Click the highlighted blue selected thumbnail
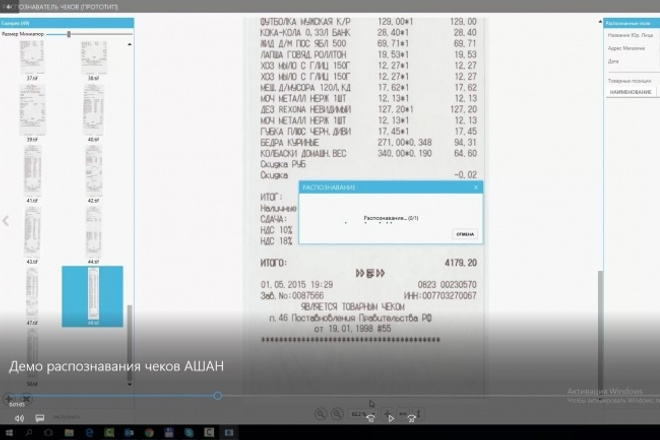The height and width of the screenshot is (440, 660). 93,296
